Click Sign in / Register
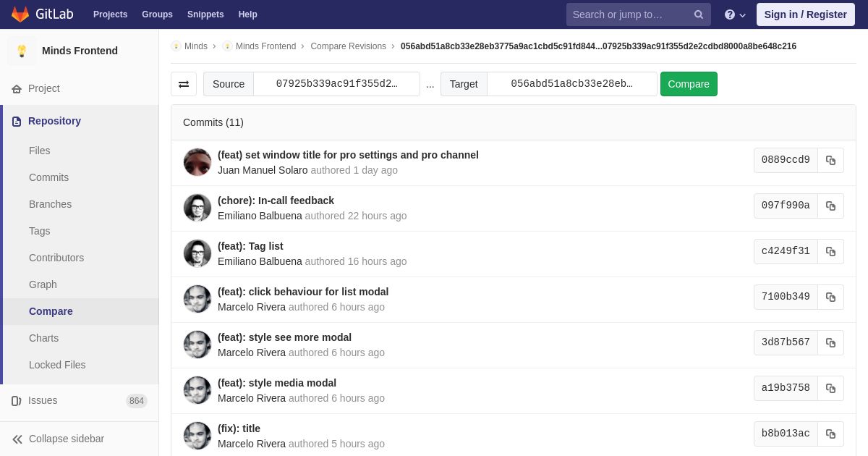The width and height of the screenshot is (868, 456). [805, 14]
